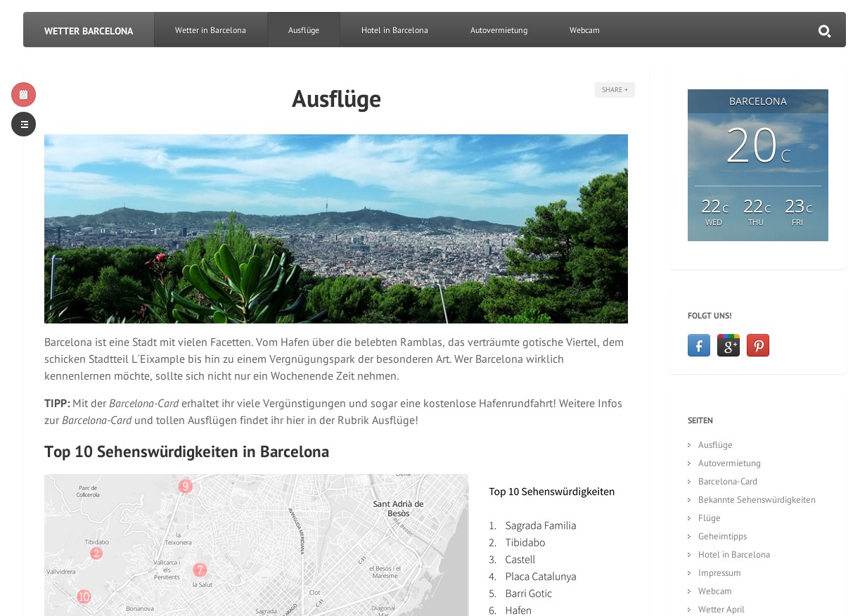This screenshot has height=616, width=860.
Task: Open Autovermietung link in Seiten sidebar
Action: point(729,463)
